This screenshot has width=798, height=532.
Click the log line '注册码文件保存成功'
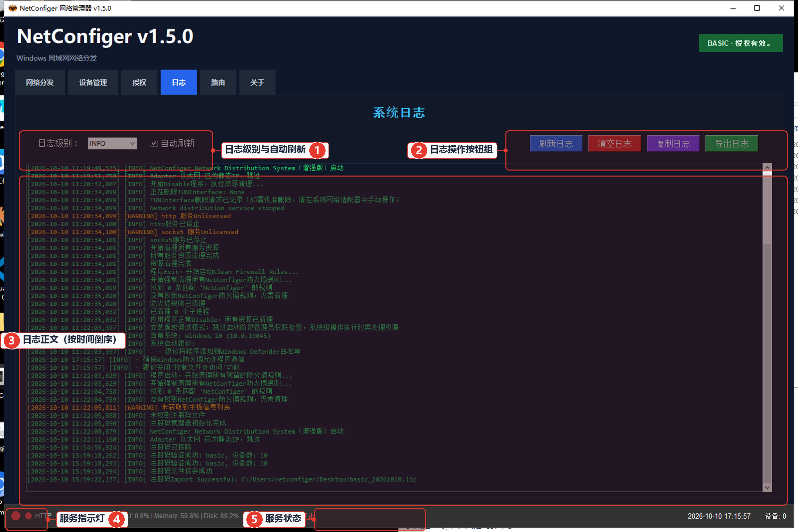tap(120, 471)
